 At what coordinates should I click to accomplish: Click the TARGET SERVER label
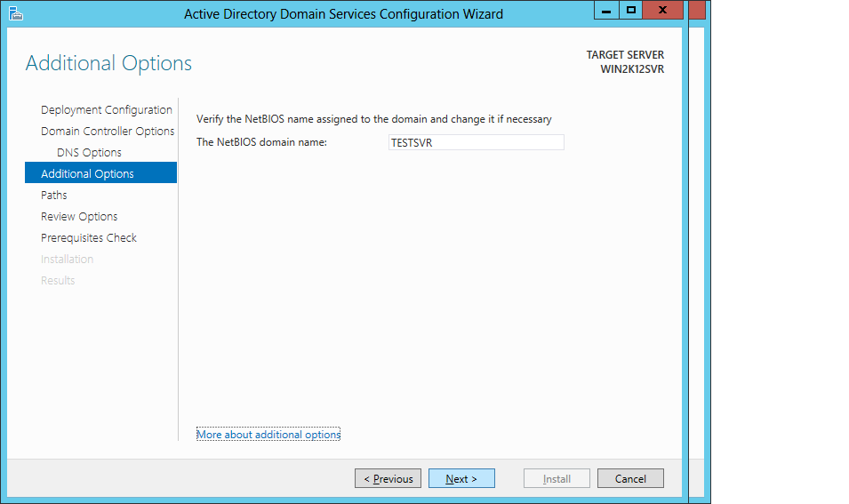pos(625,55)
